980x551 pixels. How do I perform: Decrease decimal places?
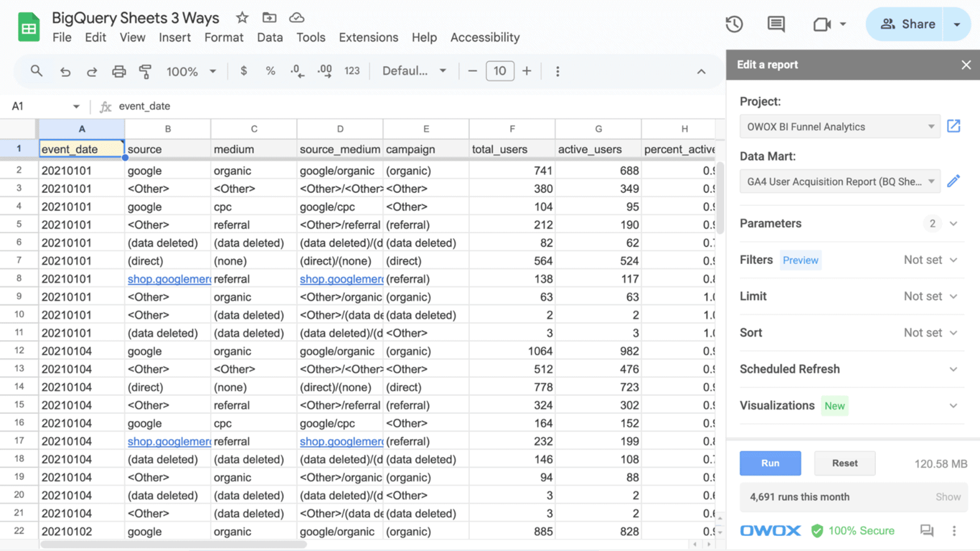[297, 71]
